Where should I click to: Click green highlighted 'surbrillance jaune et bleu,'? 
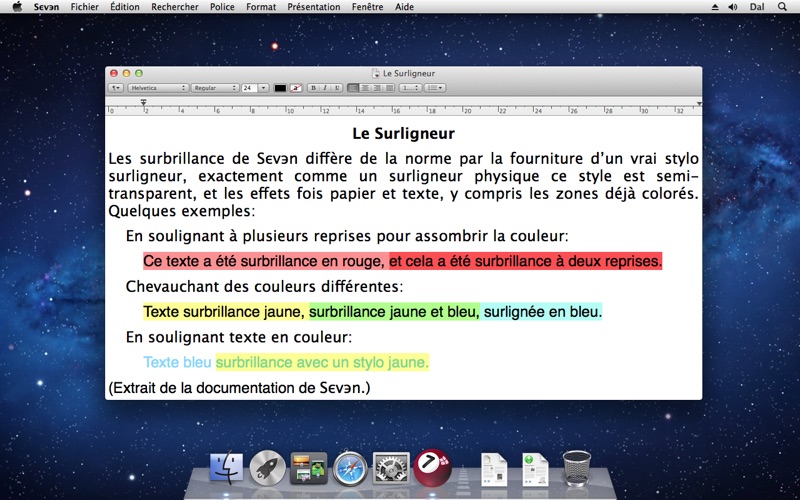click(394, 311)
